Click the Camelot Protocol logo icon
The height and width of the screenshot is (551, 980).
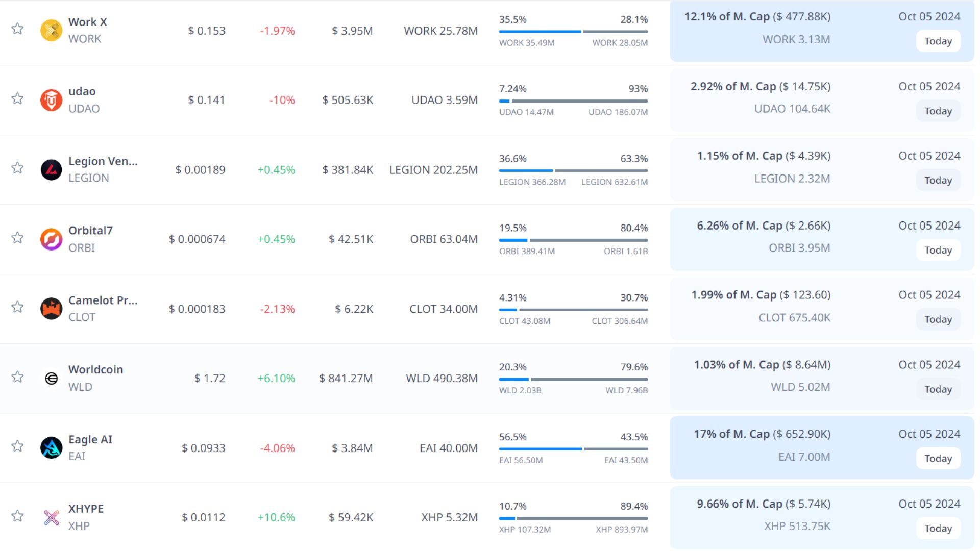click(x=51, y=309)
